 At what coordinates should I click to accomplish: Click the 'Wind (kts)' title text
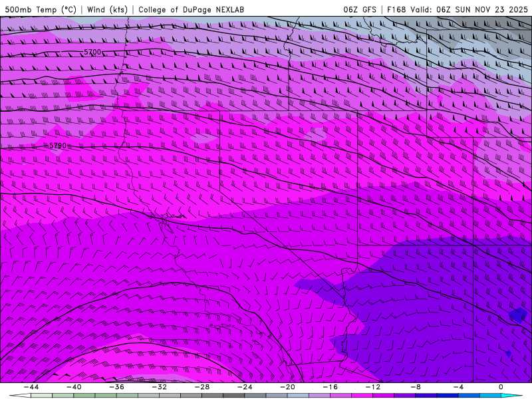click(x=107, y=9)
